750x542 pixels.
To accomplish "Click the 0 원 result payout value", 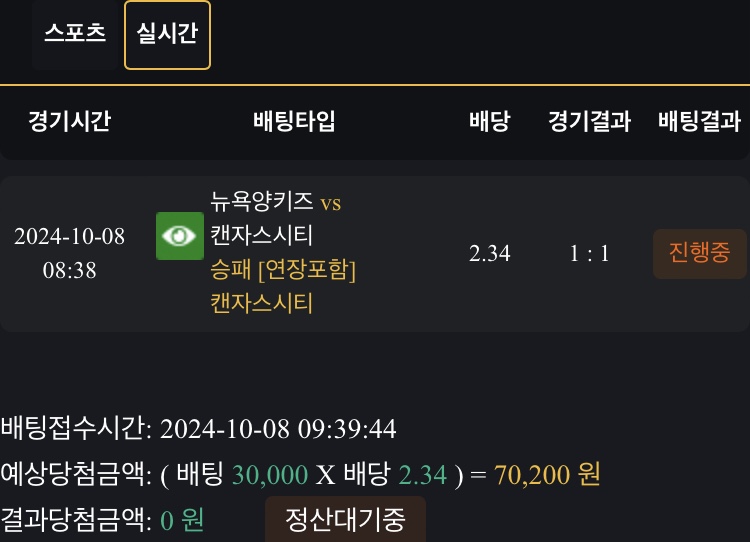I will (x=181, y=520).
